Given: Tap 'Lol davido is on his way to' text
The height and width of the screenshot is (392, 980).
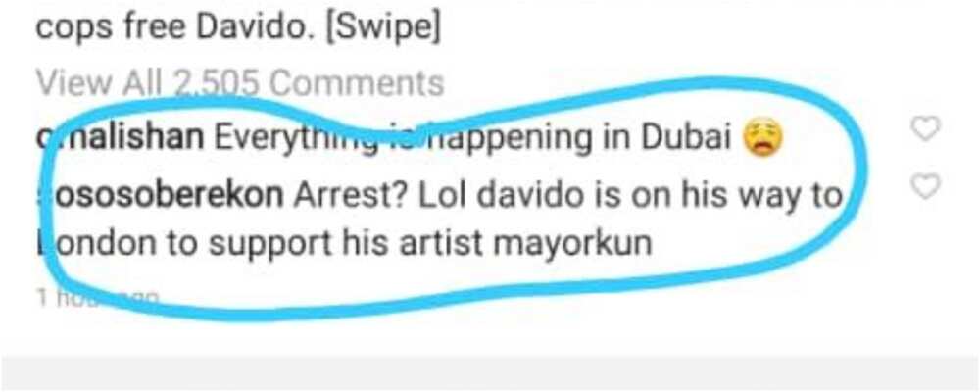Looking at the screenshot, I should (630, 196).
